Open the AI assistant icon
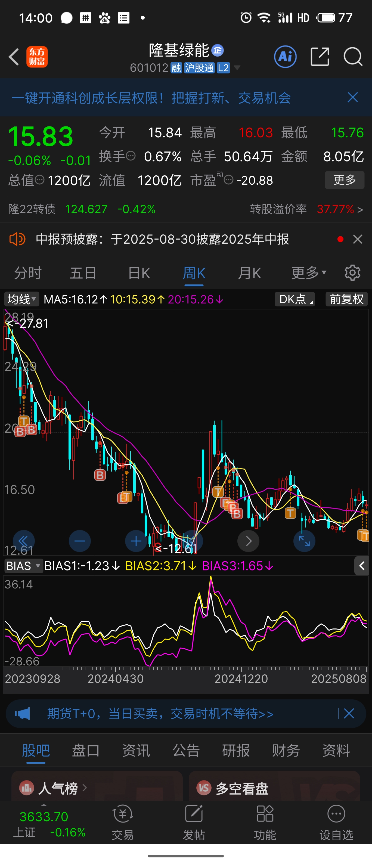 click(x=286, y=57)
